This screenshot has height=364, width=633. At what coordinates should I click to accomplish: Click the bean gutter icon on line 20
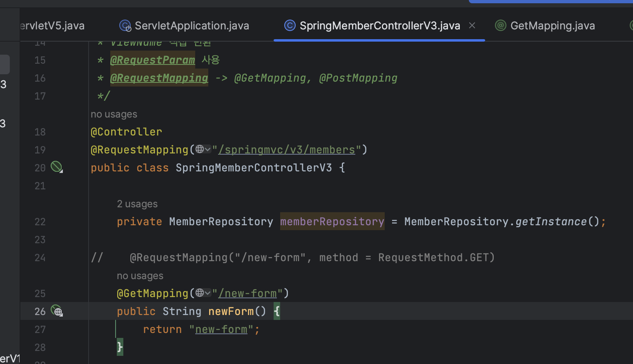pyautogui.click(x=56, y=166)
